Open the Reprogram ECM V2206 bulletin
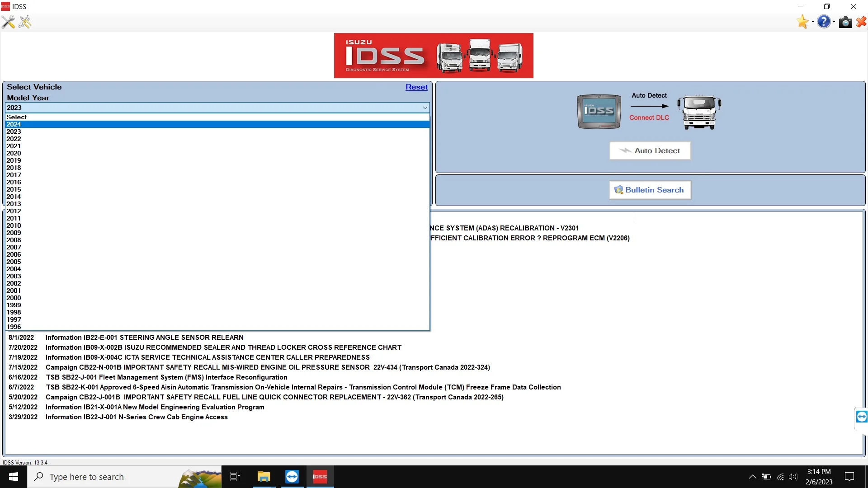Image resolution: width=868 pixels, height=488 pixels. coord(530,238)
